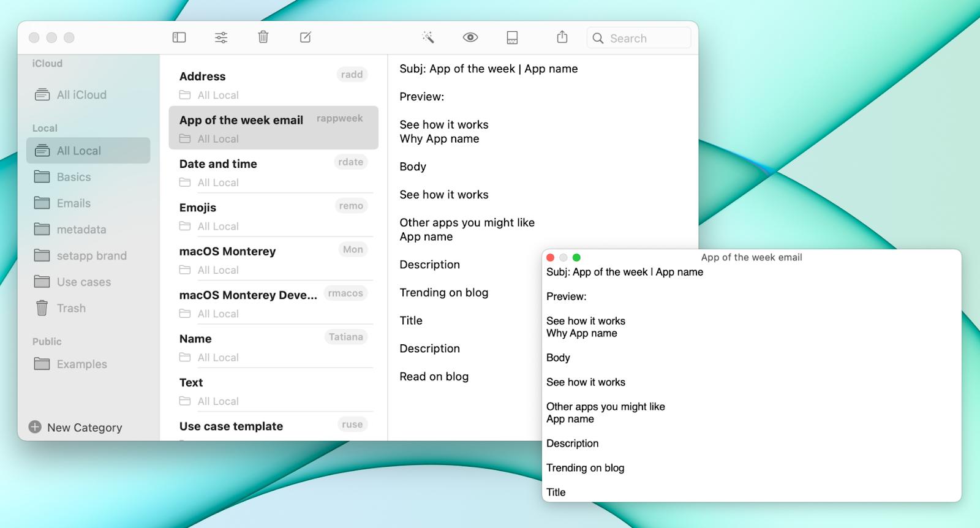Select App of the week email snippet

coord(273,128)
